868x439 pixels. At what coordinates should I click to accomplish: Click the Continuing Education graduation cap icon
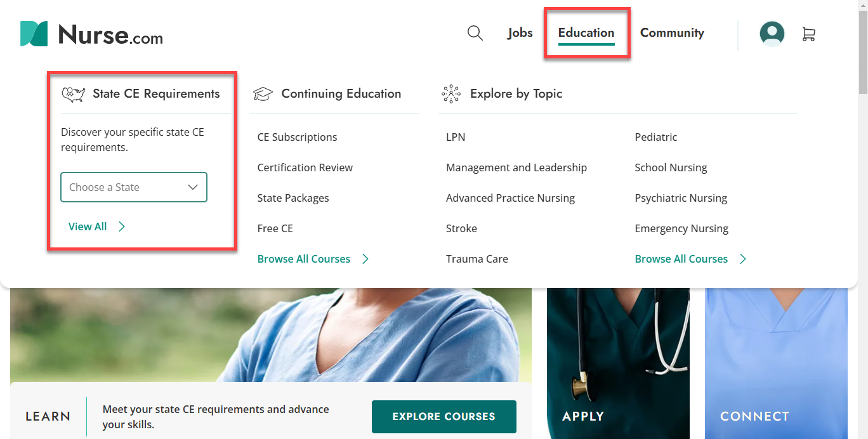coord(264,93)
